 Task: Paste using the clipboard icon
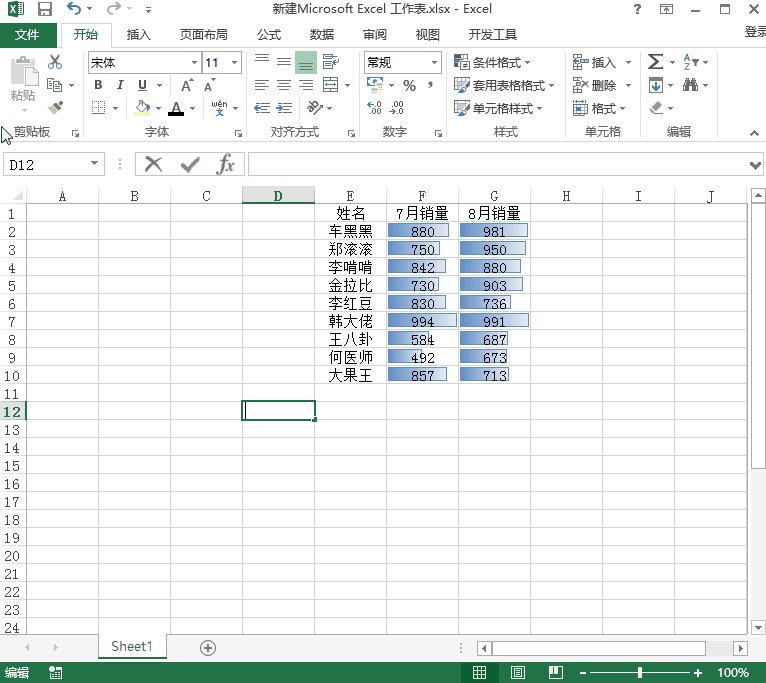point(23,73)
